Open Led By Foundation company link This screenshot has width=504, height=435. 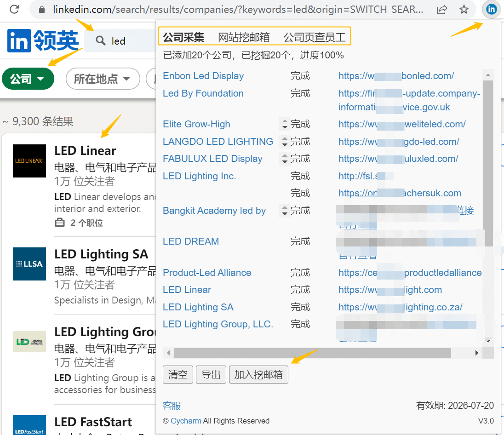[x=203, y=93]
